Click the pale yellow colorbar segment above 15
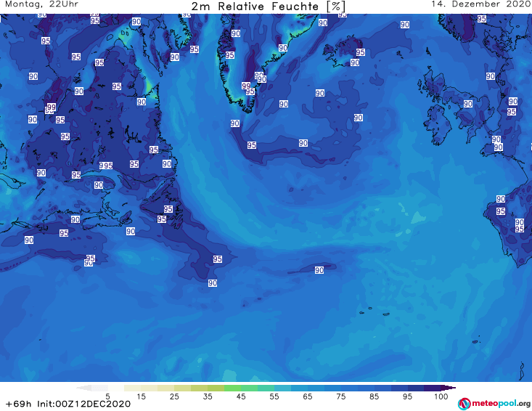 133,388
